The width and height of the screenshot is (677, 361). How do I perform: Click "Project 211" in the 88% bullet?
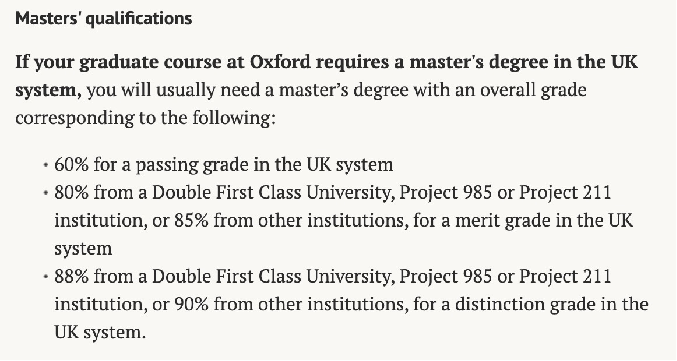(x=565, y=276)
